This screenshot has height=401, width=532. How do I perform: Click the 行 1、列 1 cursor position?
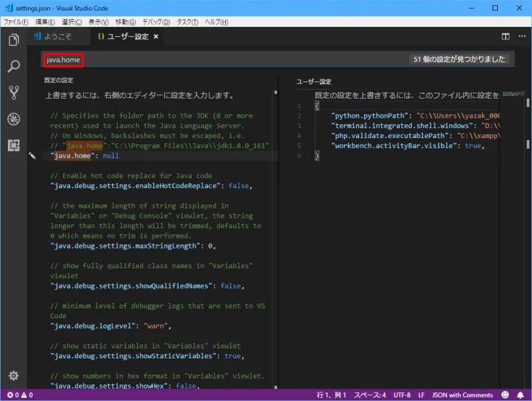(331, 395)
